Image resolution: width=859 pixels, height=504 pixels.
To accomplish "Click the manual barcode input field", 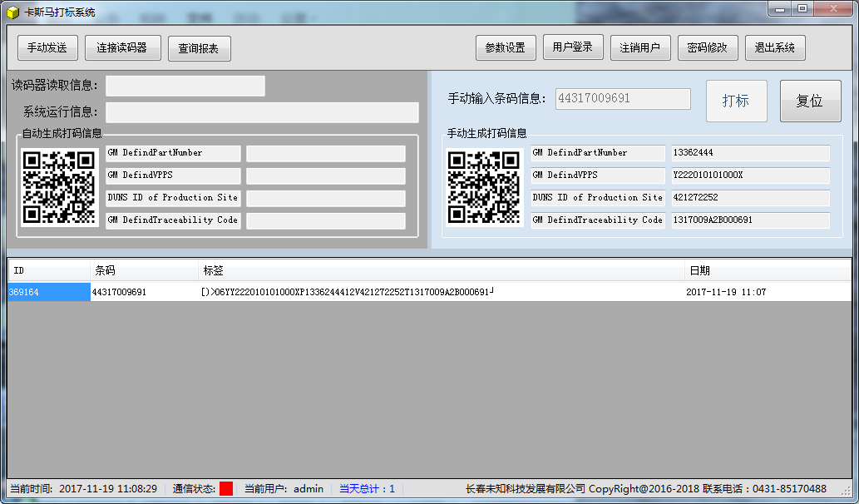I will pos(623,99).
